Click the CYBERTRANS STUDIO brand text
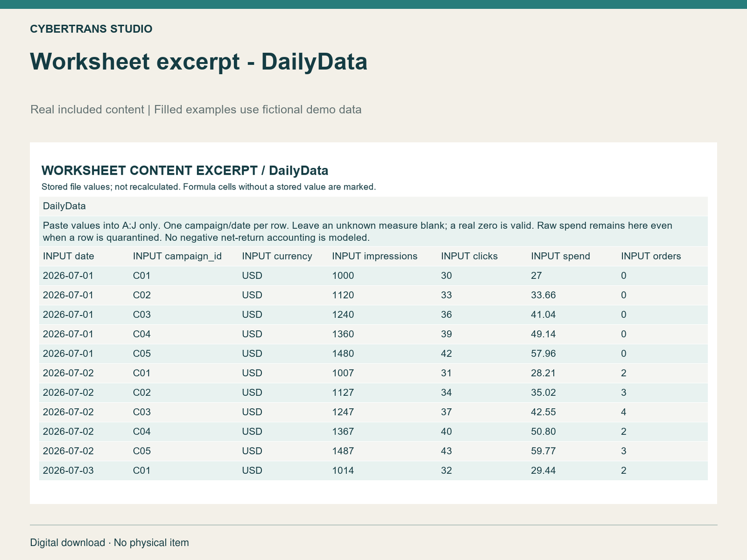Screen dimensions: 747x560 tap(91, 29)
